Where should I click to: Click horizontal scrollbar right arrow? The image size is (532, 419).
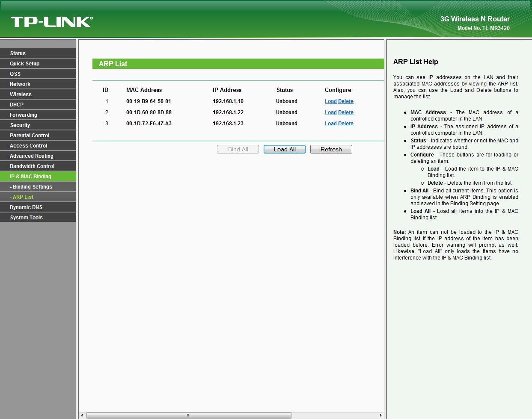pyautogui.click(x=380, y=415)
